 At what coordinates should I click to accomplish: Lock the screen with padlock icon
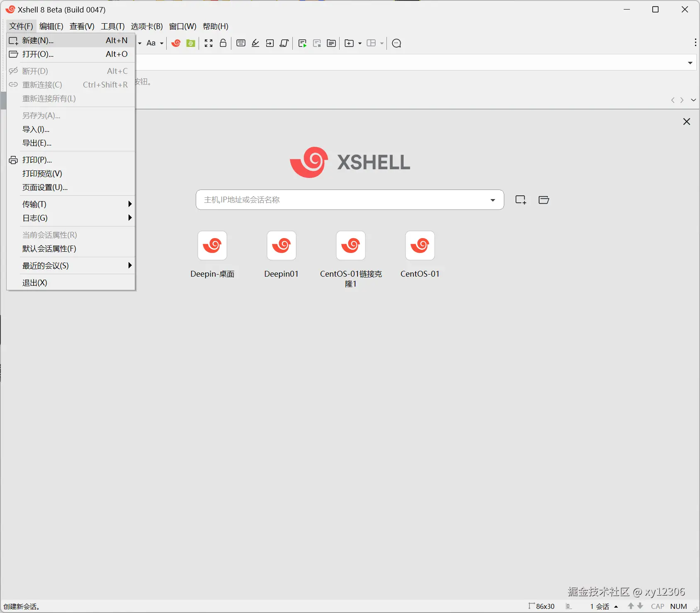click(x=223, y=43)
